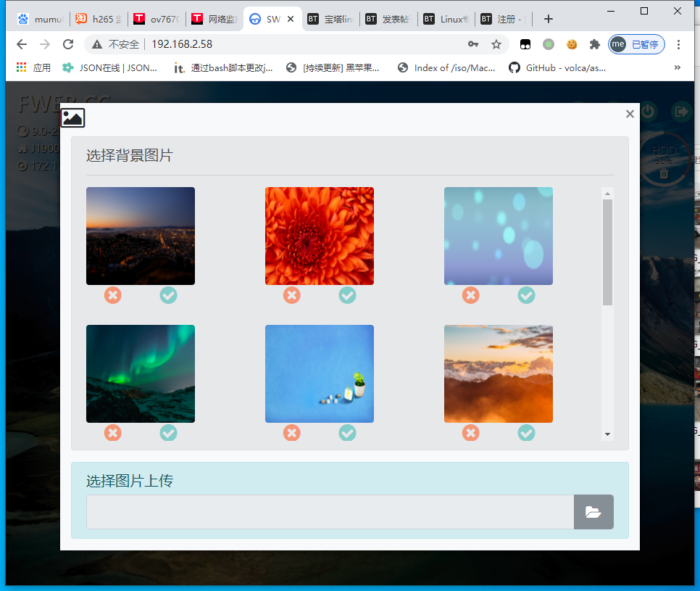
Task: Delete the orange flower background
Action: coord(291,295)
